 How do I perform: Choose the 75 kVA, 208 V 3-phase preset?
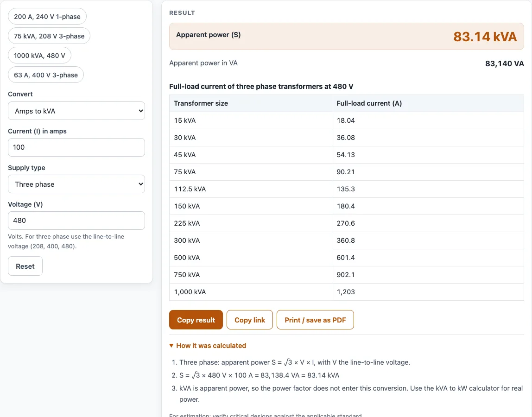[49, 36]
